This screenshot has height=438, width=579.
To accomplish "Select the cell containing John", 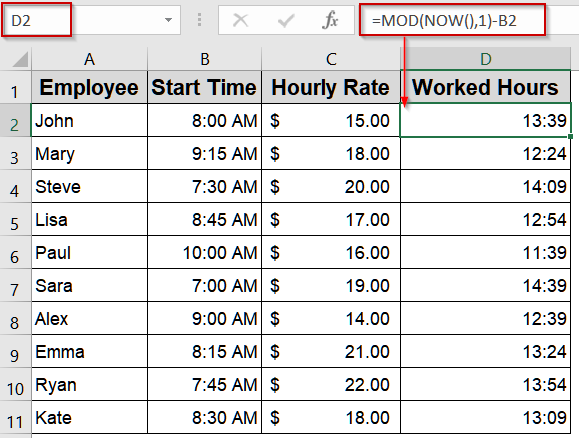I will (89, 120).
